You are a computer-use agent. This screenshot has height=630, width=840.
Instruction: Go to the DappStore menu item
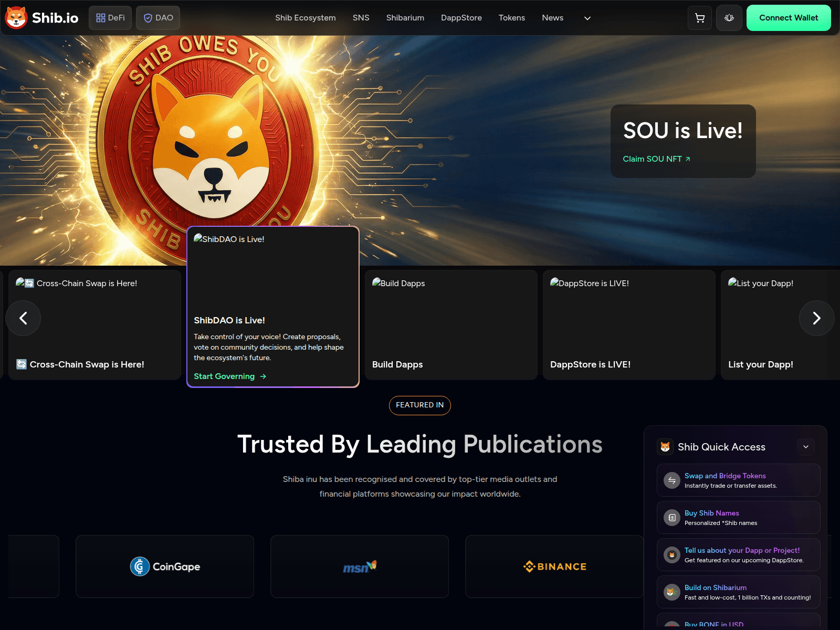tap(461, 17)
